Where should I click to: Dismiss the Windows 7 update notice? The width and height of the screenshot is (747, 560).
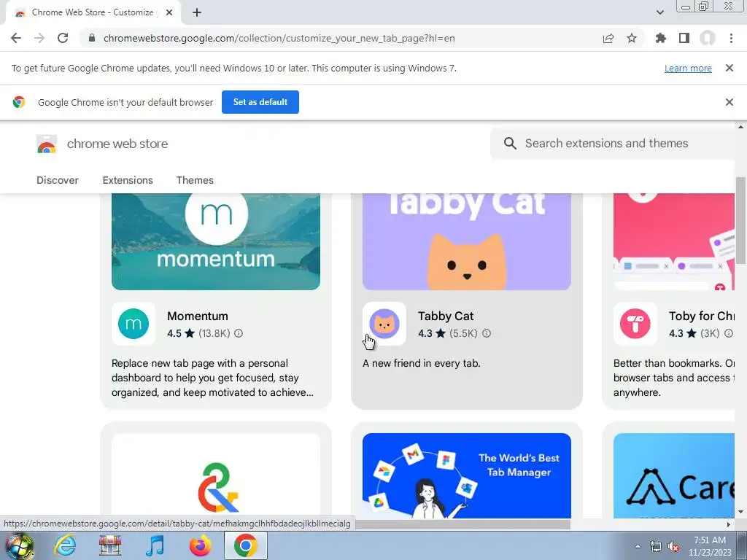point(729,68)
